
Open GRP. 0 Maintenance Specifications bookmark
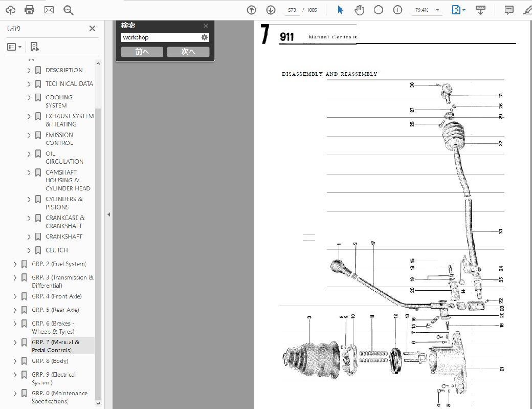pyautogui.click(x=59, y=397)
